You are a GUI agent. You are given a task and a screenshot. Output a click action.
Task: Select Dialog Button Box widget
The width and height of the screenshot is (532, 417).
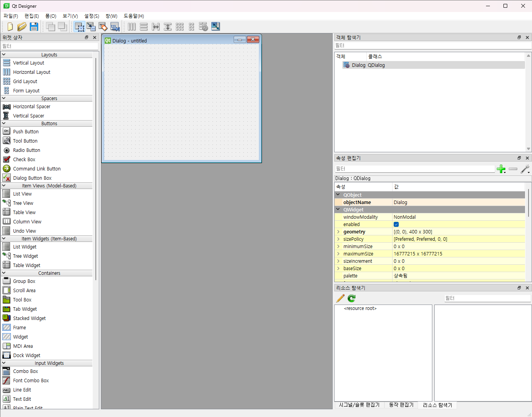32,178
